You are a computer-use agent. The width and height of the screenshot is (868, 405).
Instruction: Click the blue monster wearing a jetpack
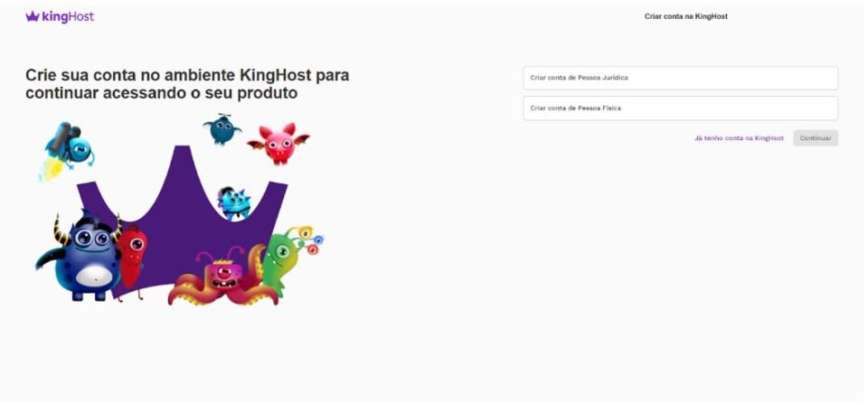71,144
